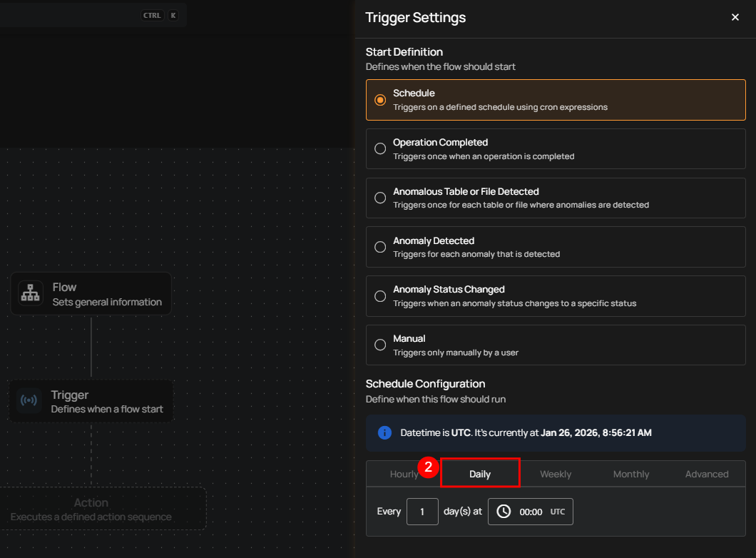Choose Anomaly Status Changed trigger

coord(380,295)
